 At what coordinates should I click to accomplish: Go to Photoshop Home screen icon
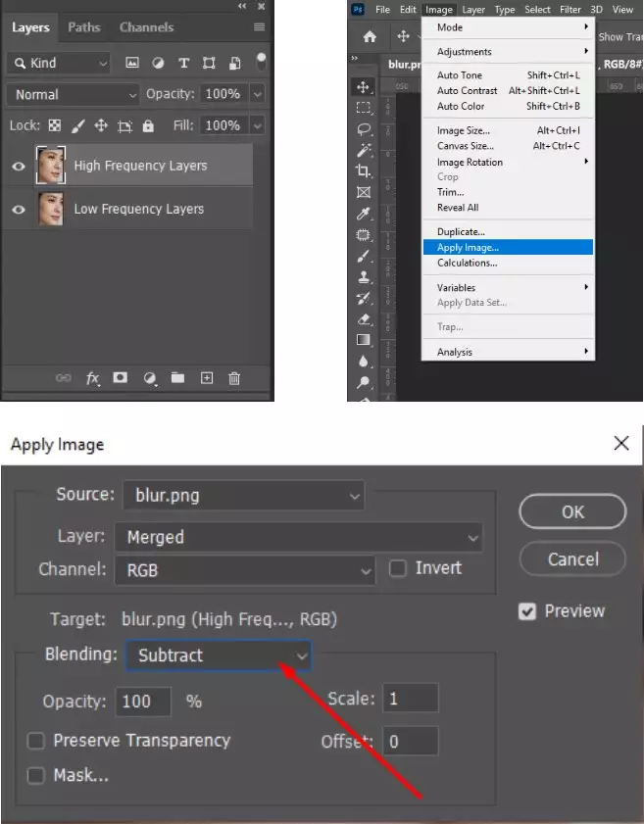tap(370, 37)
